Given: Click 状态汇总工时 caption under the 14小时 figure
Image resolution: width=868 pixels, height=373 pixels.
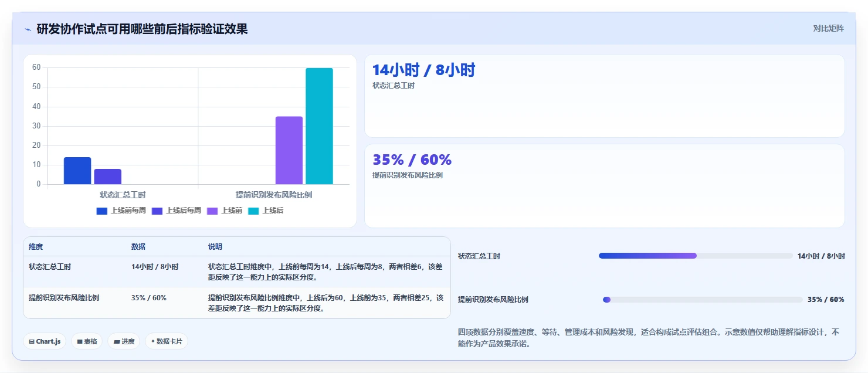Looking at the screenshot, I should tap(394, 86).
